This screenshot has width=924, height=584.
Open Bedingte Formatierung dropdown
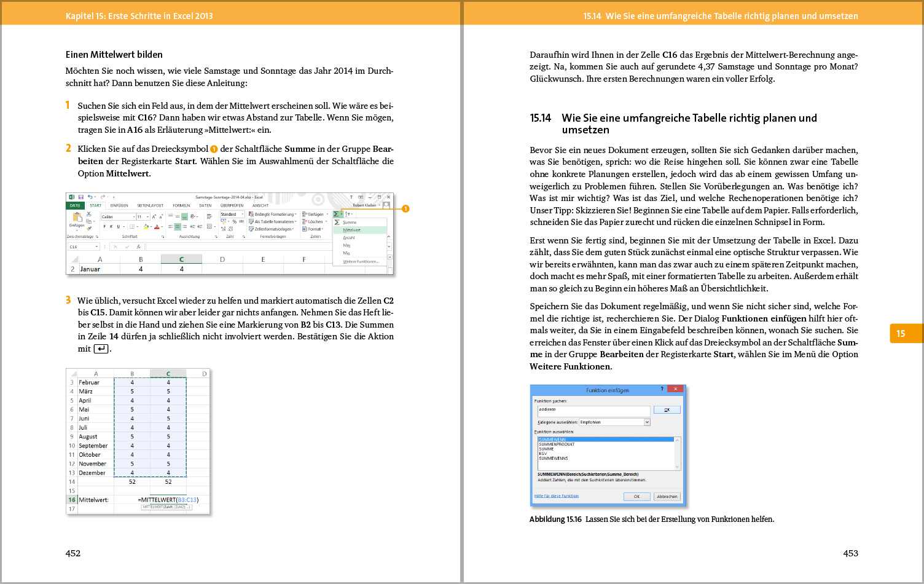[x=273, y=215]
